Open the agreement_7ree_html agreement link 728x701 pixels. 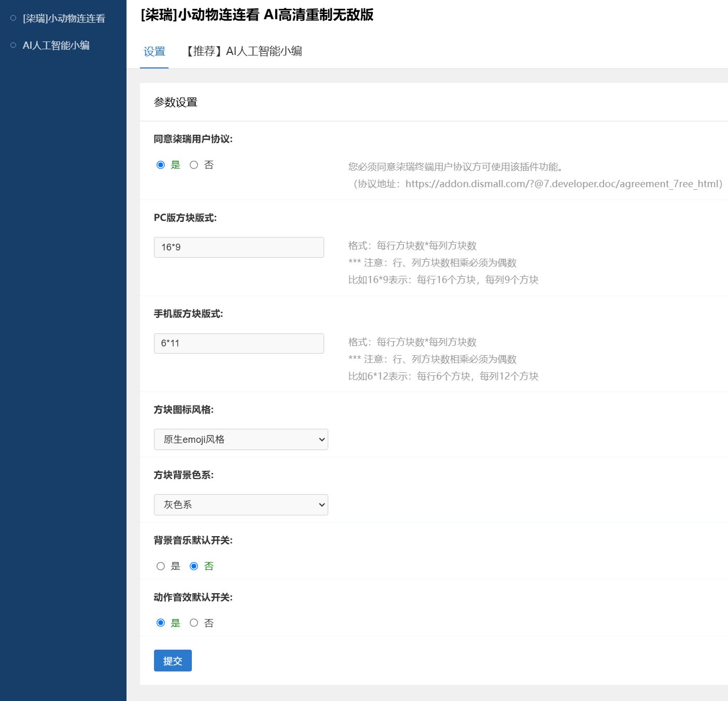click(564, 184)
